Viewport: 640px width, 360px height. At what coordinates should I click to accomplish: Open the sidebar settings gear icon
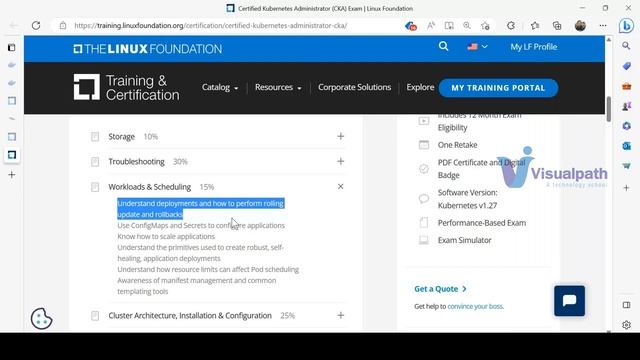(627, 325)
